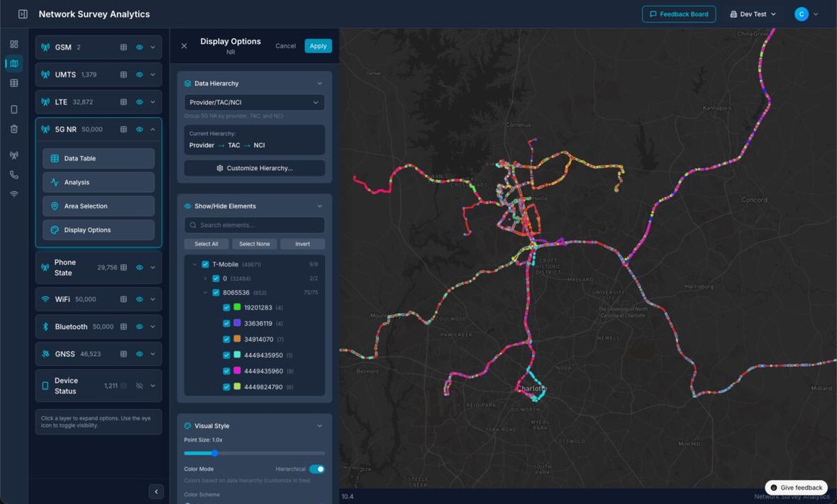Select the map view icon in left rail
Screen dimensions: 837x504
click(14, 64)
